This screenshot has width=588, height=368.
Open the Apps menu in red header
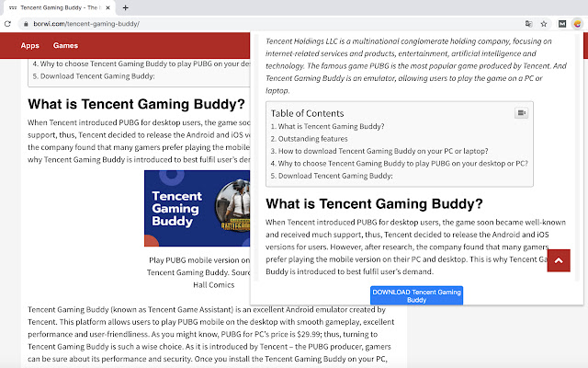(30, 45)
